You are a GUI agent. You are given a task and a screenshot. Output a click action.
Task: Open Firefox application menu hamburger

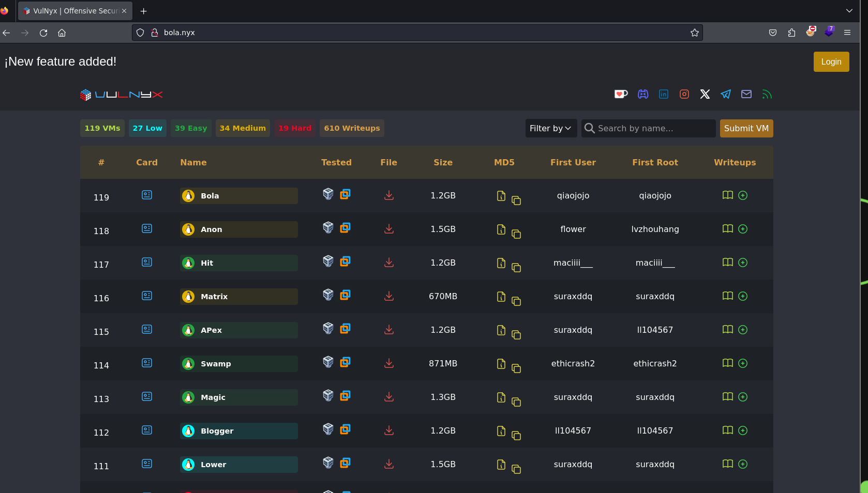[x=847, y=33]
